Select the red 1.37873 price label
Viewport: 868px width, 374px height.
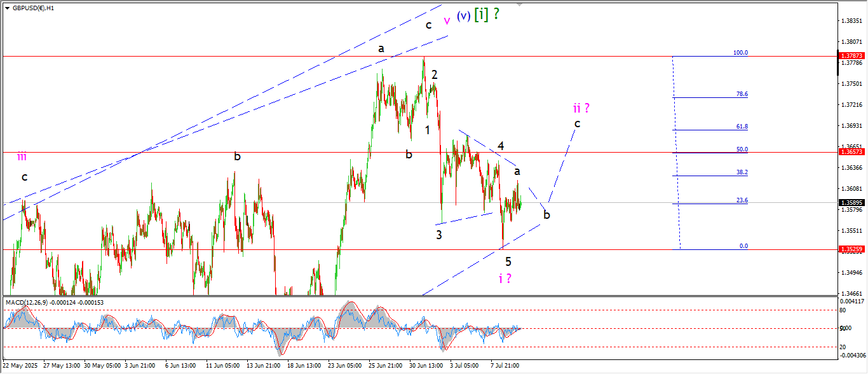pos(851,56)
